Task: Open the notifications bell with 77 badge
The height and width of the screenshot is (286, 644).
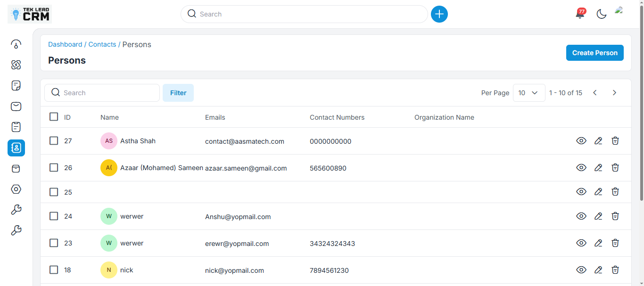Action: 580,14
